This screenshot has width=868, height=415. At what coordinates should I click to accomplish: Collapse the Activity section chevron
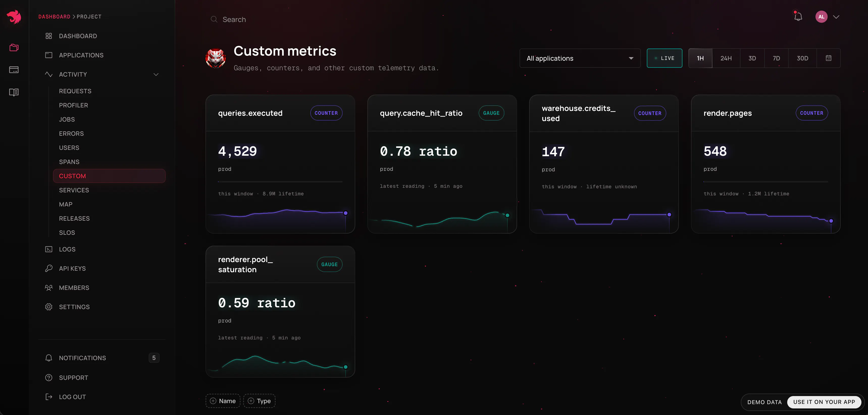pos(156,75)
